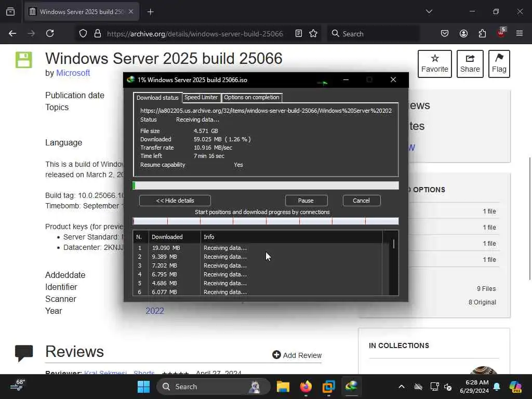The image size is (532, 399).
Task: Open Windows Start menu
Action: (143, 387)
